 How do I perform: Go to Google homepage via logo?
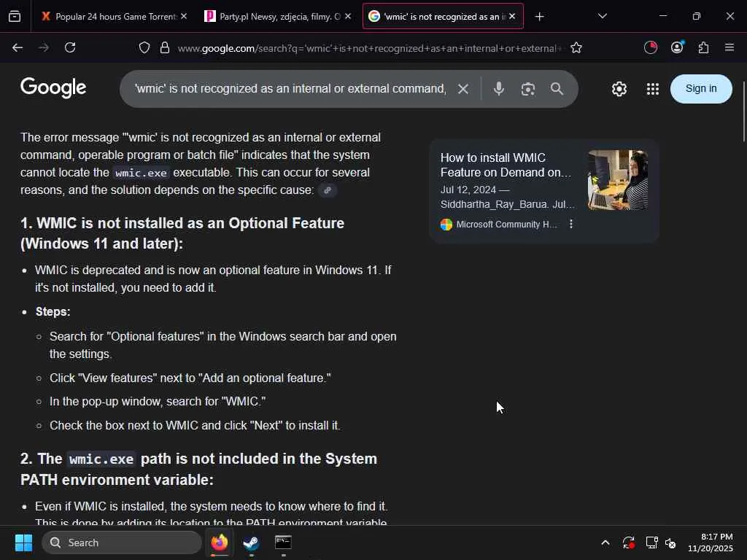[x=53, y=87]
